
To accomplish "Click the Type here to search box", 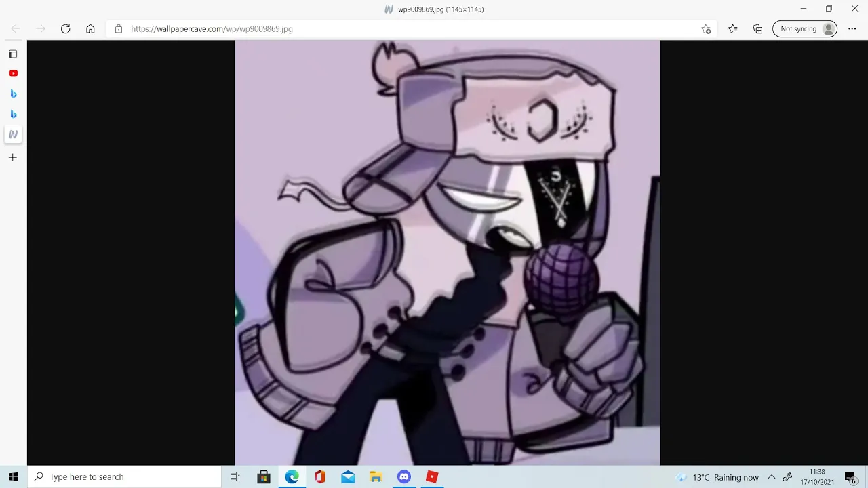I will tap(125, 476).
